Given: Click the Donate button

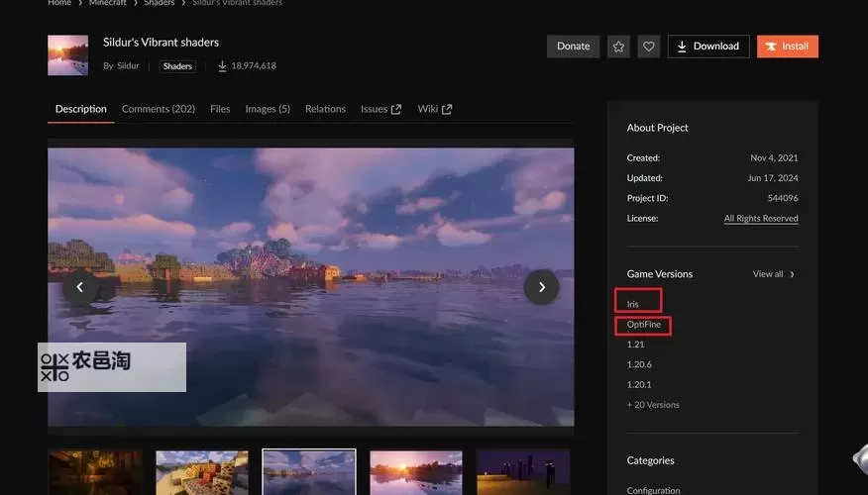Looking at the screenshot, I should (573, 47).
